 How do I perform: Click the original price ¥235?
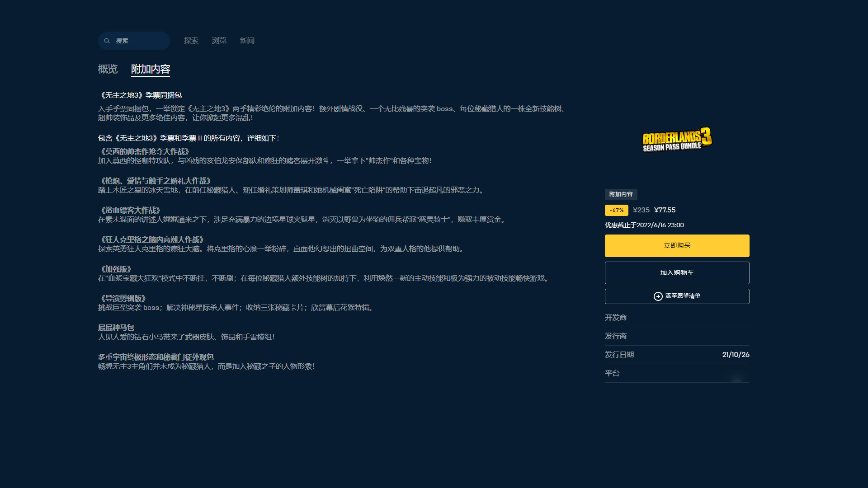[x=641, y=210]
